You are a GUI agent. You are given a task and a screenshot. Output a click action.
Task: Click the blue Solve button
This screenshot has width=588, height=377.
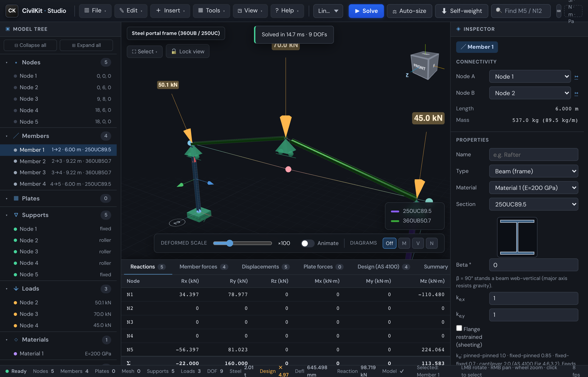click(366, 11)
